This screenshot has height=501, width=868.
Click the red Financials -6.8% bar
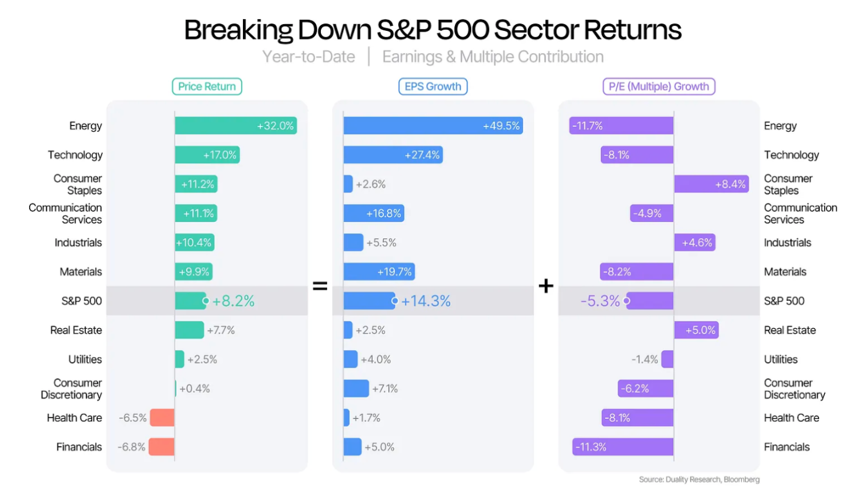point(161,447)
